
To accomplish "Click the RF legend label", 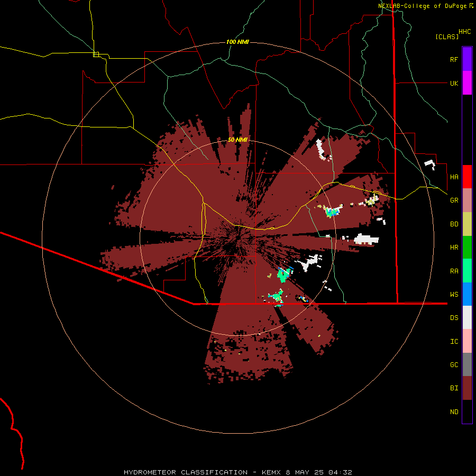I will (454, 59).
